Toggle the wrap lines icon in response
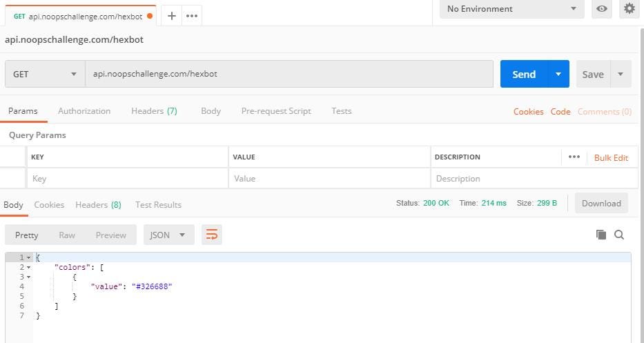This screenshot has height=343, width=644. point(212,235)
